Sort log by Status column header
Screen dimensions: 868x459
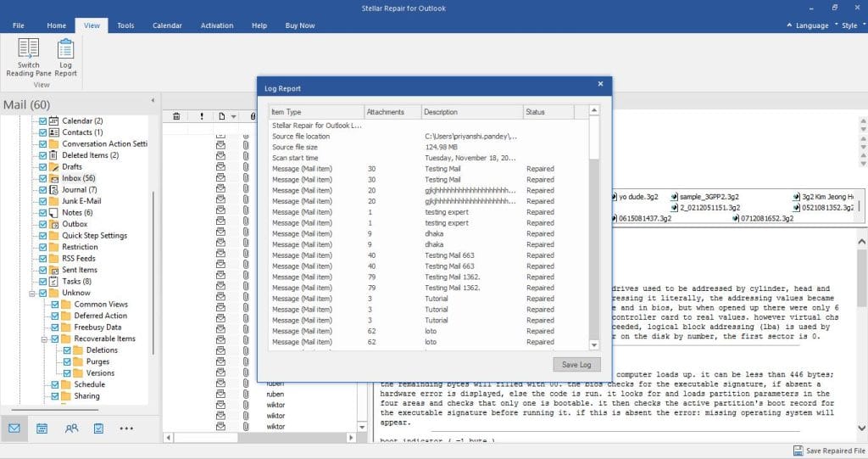[x=548, y=112]
